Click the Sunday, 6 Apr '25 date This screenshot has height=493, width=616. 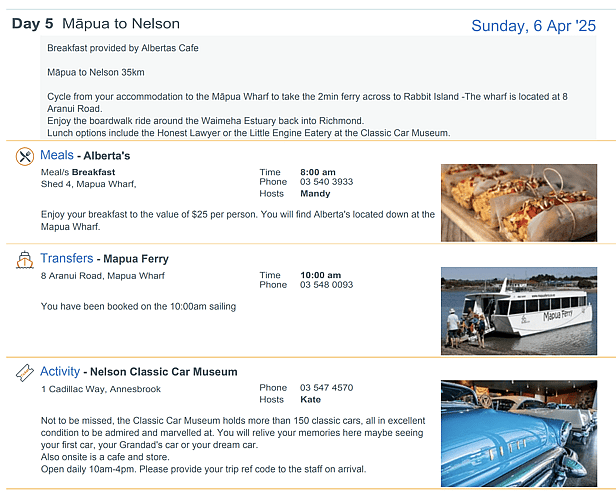533,26
